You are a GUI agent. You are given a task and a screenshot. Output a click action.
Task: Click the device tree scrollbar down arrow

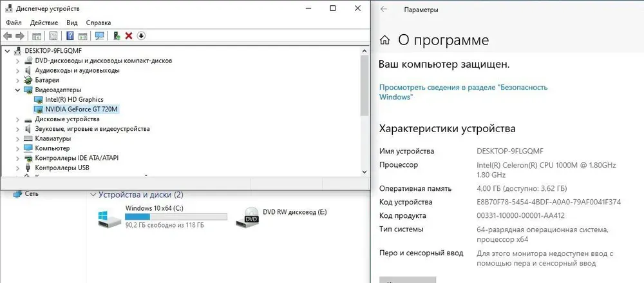click(365, 170)
